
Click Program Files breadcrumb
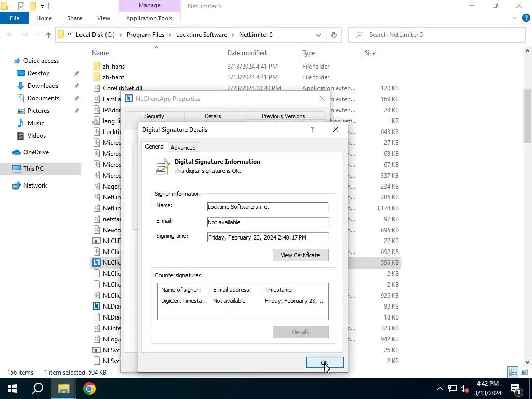(145, 35)
